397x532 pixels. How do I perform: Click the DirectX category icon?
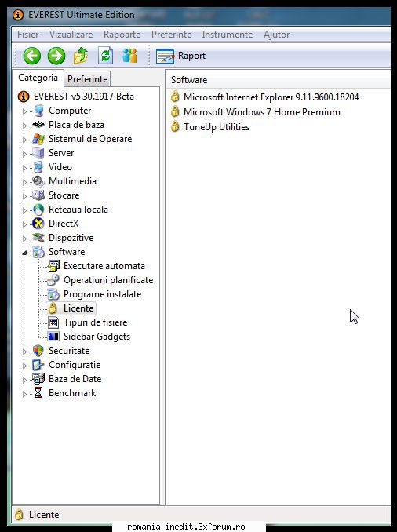click(x=38, y=224)
